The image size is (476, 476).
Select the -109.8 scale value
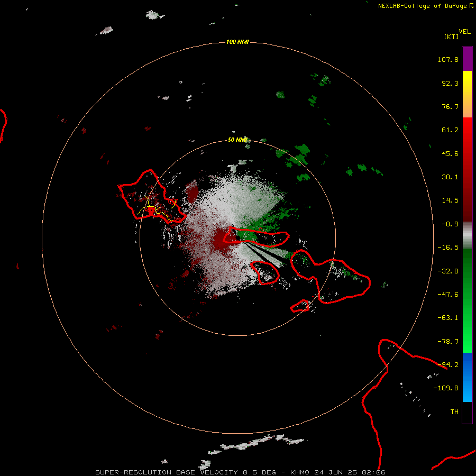point(446,388)
